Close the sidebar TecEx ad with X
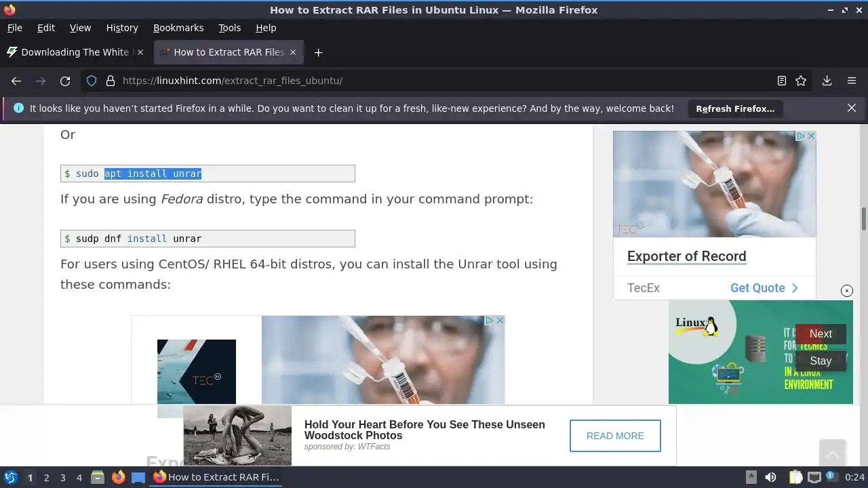 pos(811,136)
